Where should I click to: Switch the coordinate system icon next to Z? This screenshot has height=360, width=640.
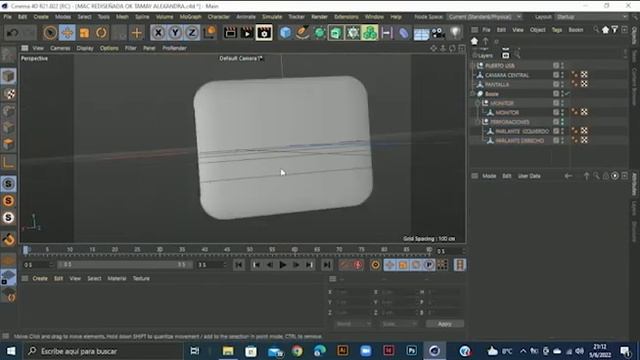[210, 33]
